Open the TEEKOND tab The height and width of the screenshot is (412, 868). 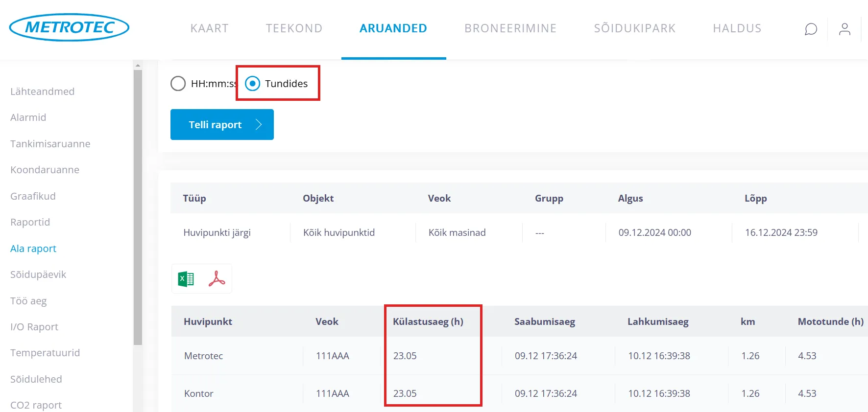click(294, 28)
